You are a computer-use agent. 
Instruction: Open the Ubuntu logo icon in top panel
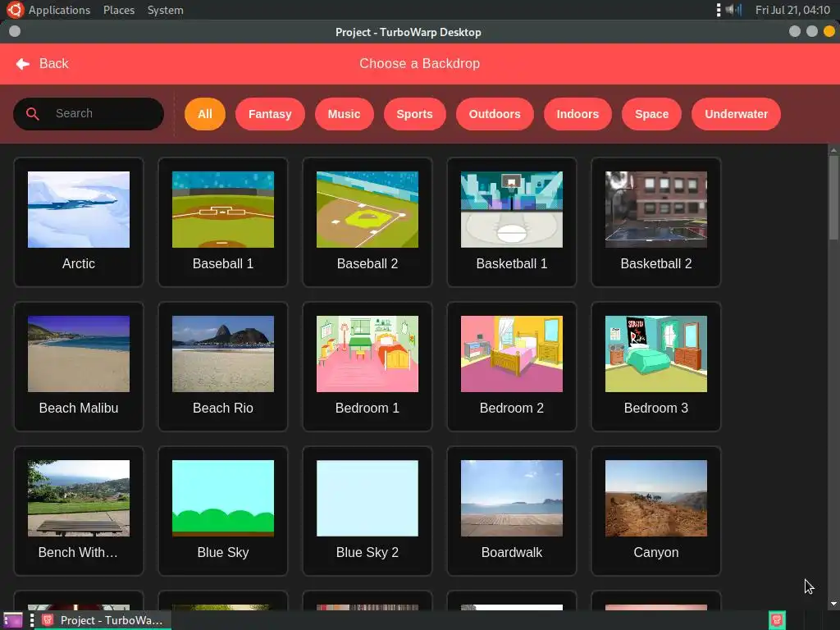point(15,10)
